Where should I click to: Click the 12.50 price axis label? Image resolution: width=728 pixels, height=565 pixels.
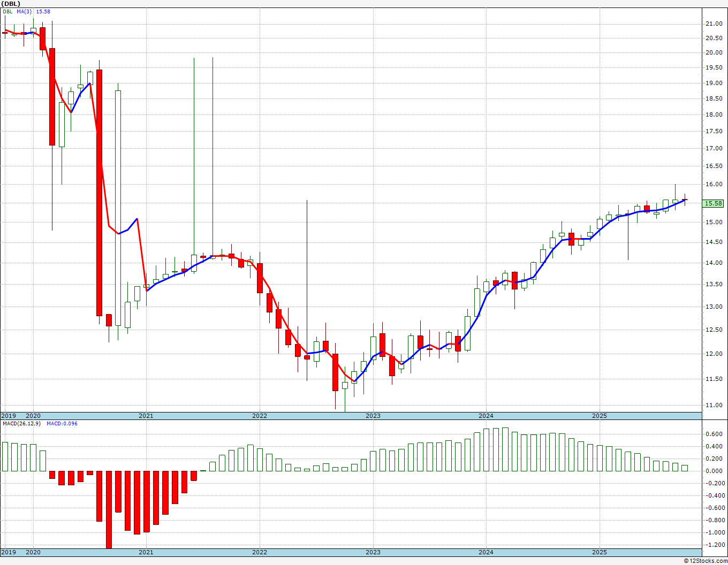[713, 330]
